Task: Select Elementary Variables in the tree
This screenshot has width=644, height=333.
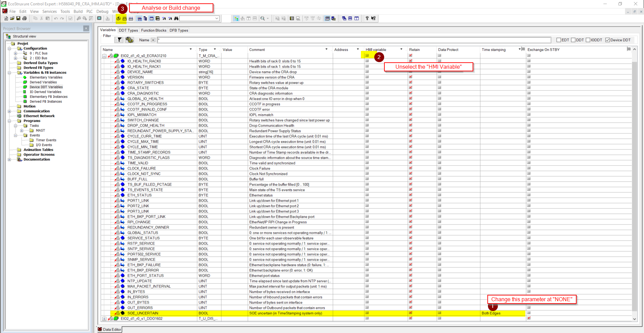Action: [x=46, y=77]
